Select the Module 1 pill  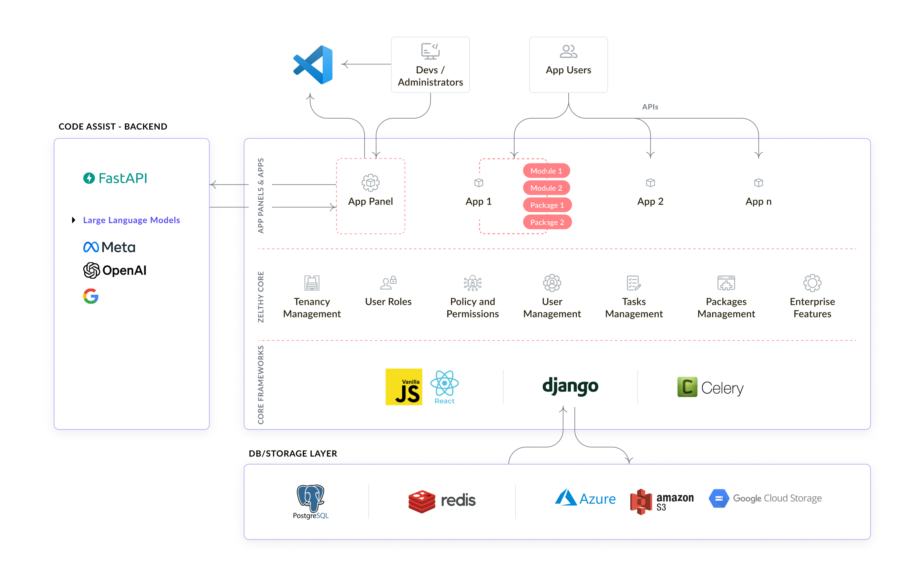point(546,171)
